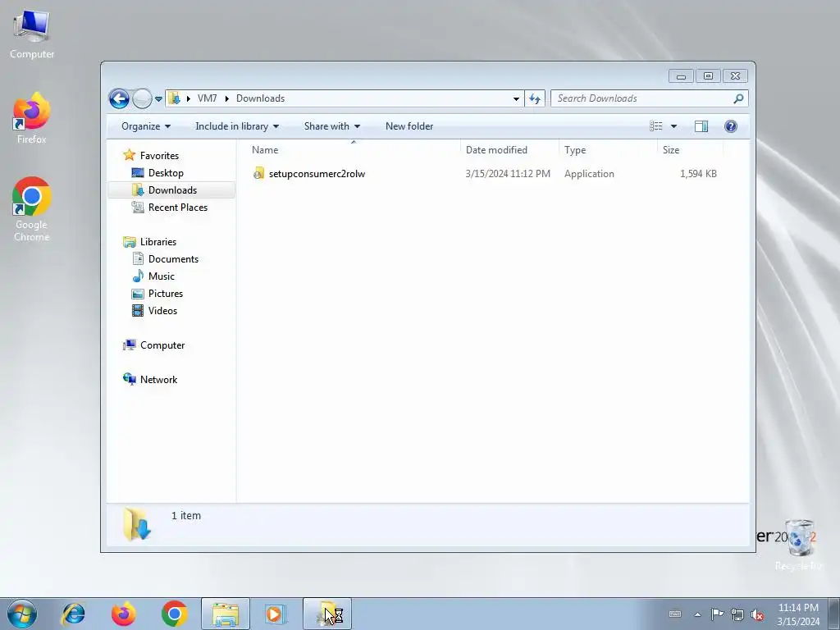Image resolution: width=840 pixels, height=630 pixels.
Task: Launch Chrome from the taskbar
Action: pyautogui.click(x=174, y=614)
